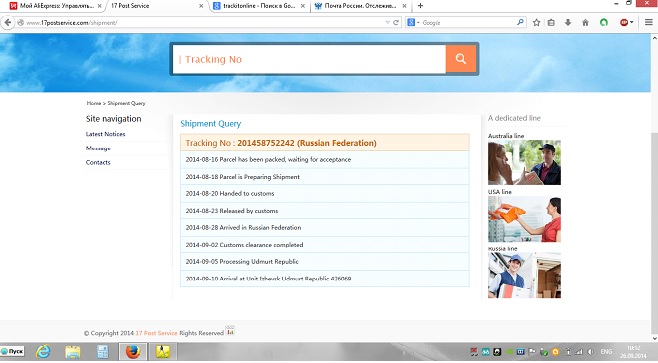The width and height of the screenshot is (658, 363).
Task: Click the 17 Post Service footer link
Action: 156,333
